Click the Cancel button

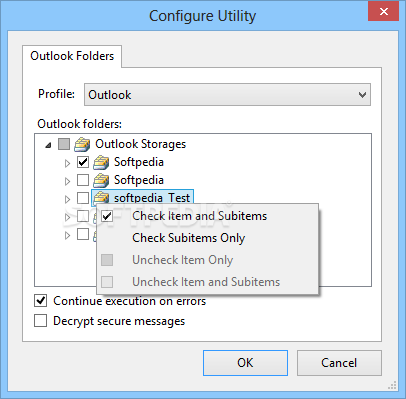point(339,363)
